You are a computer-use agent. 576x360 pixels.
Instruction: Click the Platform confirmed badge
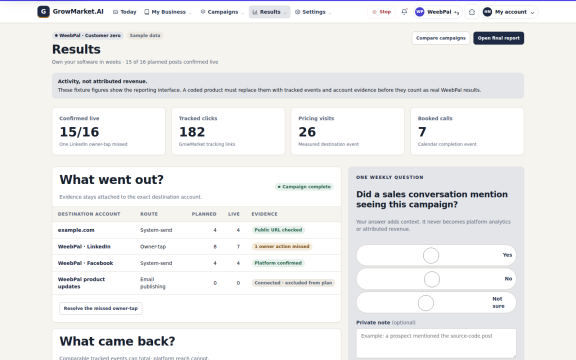point(278,263)
